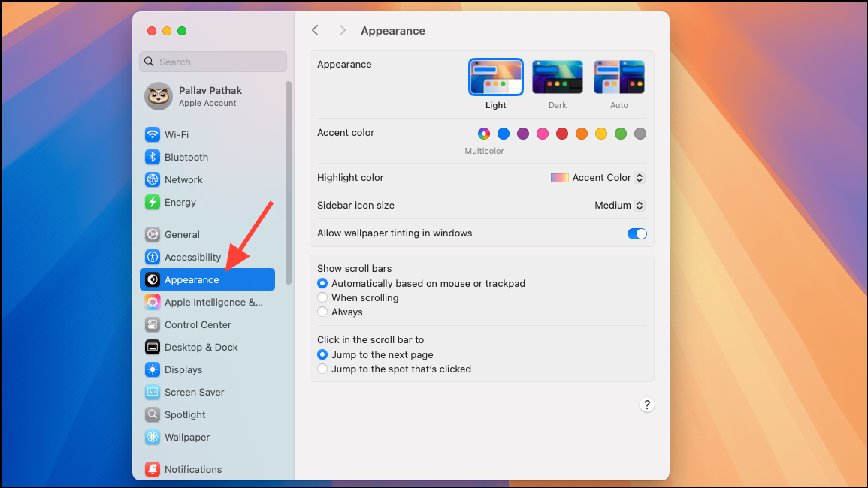Open Desktop & Dock settings label

[201, 348]
